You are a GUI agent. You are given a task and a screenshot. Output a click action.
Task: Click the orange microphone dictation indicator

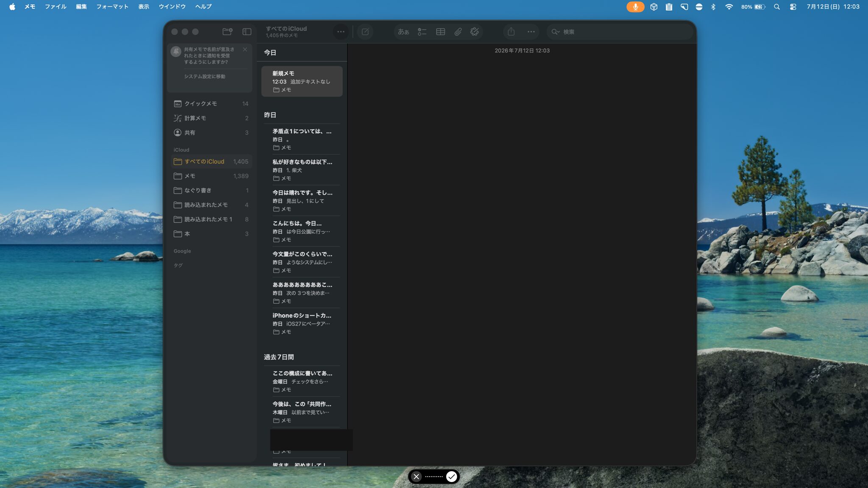(635, 7)
